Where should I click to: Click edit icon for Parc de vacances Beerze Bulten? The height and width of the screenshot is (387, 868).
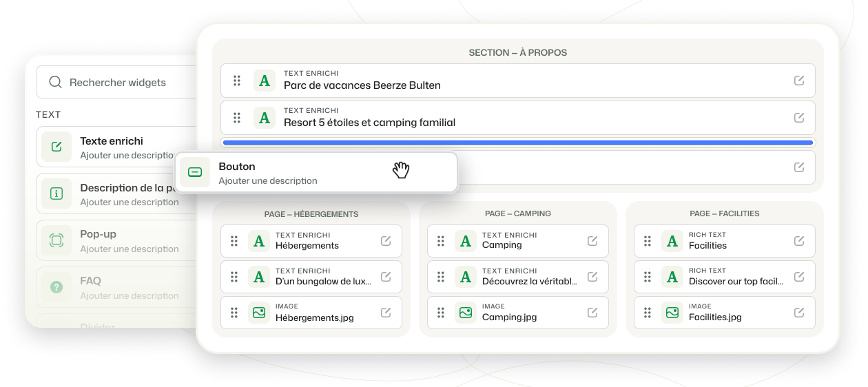799,81
